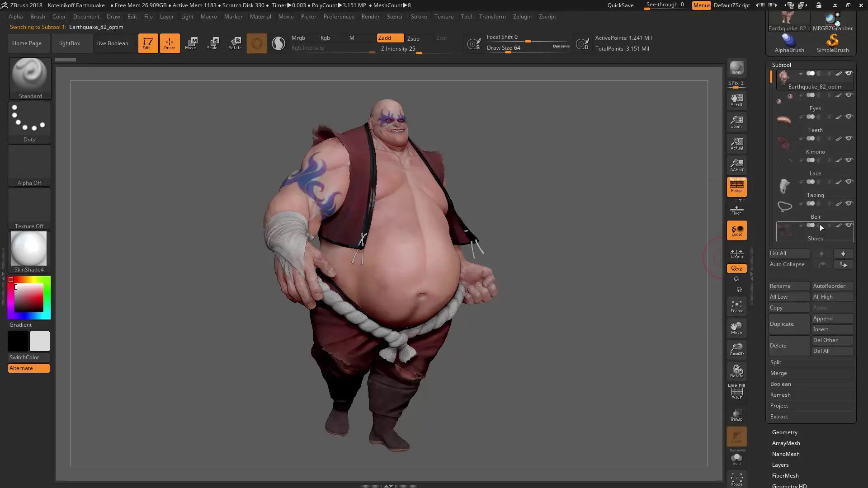
Task: Expand the Merge subpalette
Action: (778, 373)
